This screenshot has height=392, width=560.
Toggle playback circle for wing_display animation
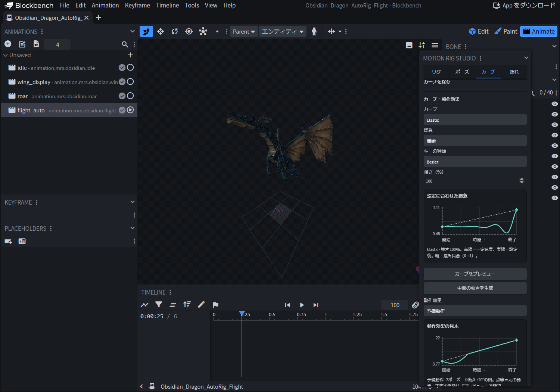(130, 82)
